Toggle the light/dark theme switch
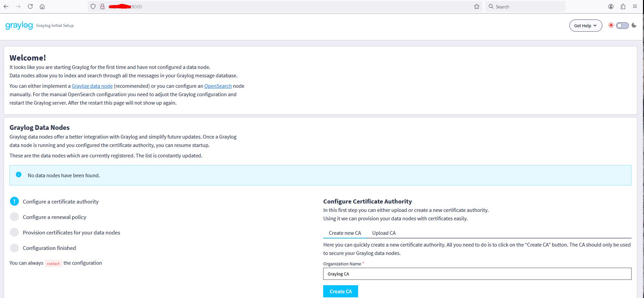This screenshot has height=298, width=644. [622, 26]
